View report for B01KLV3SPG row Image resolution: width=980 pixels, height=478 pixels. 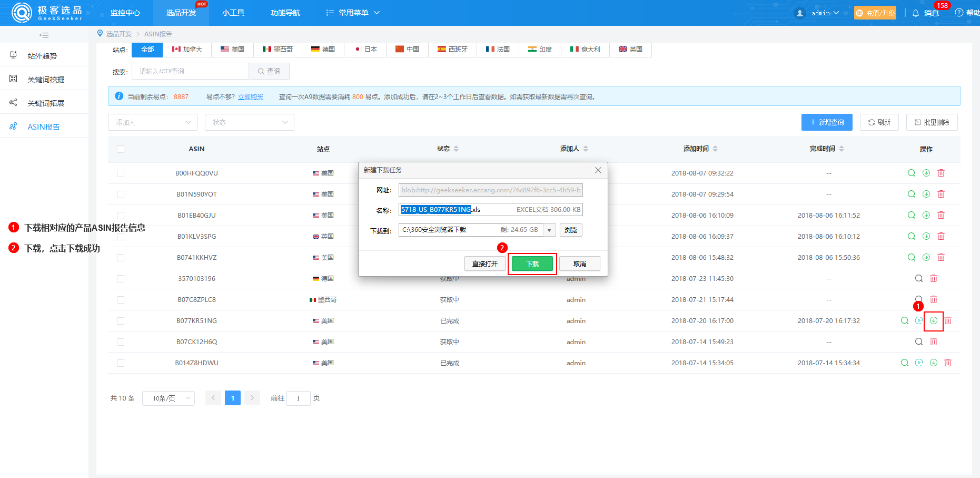click(912, 236)
